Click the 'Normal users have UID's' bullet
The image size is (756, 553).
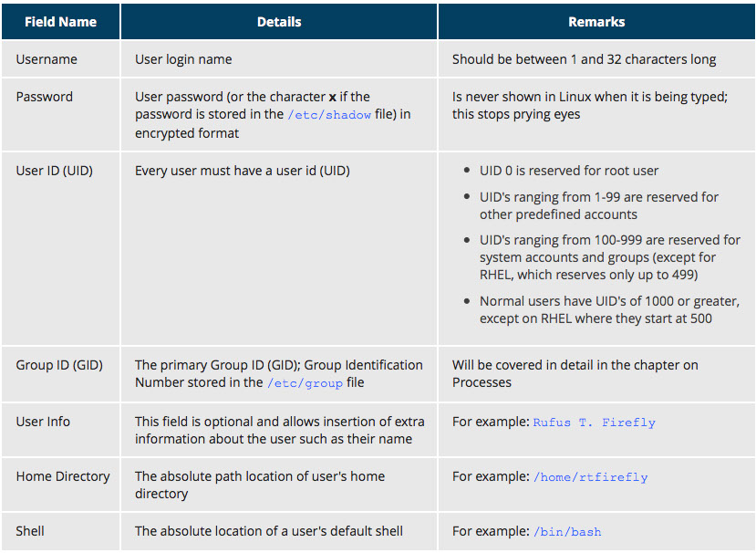609,309
